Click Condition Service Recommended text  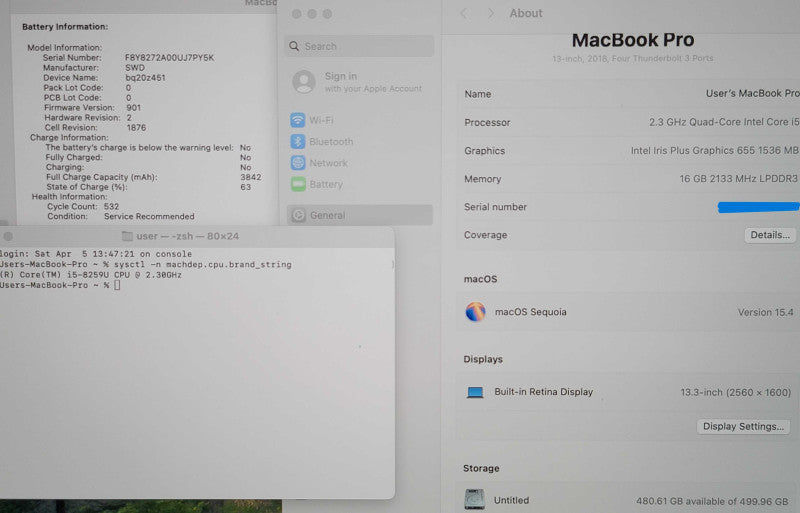pos(149,216)
